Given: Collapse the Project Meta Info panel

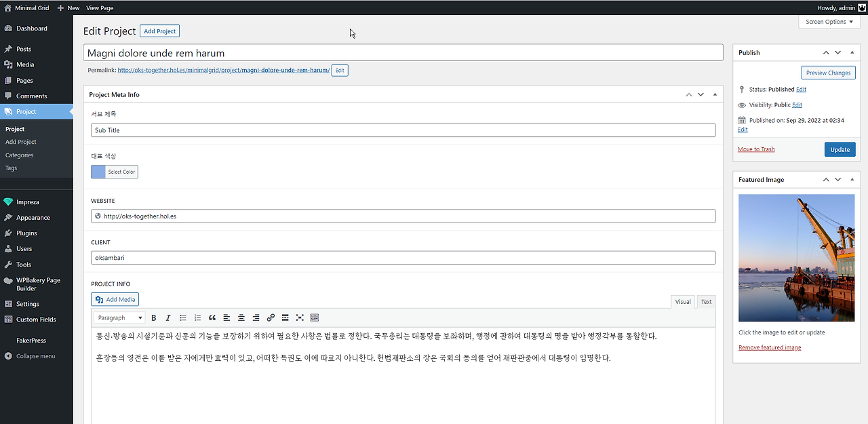Looking at the screenshot, I should (715, 94).
